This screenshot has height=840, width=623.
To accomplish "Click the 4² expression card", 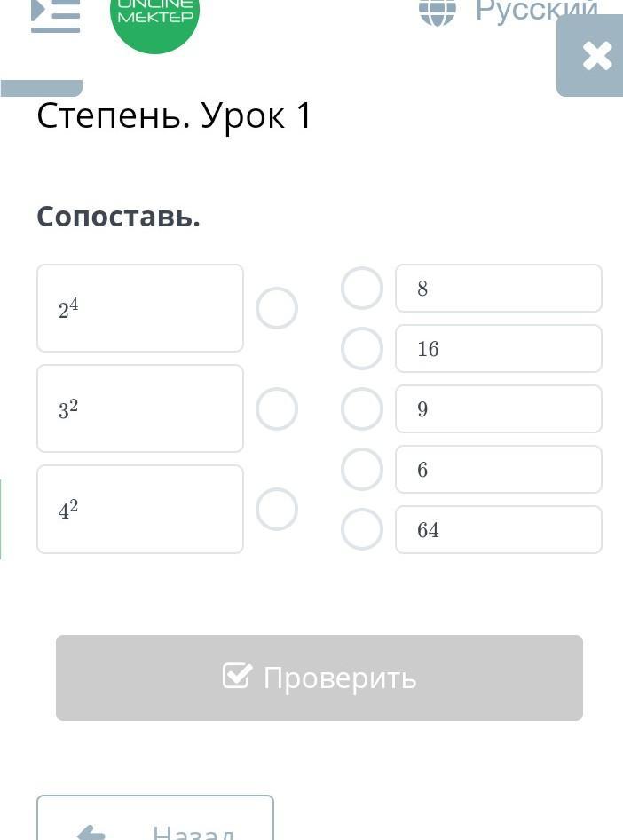I will [x=140, y=509].
